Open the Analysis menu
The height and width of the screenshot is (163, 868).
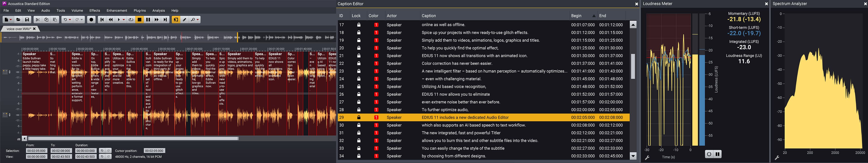coord(158,10)
